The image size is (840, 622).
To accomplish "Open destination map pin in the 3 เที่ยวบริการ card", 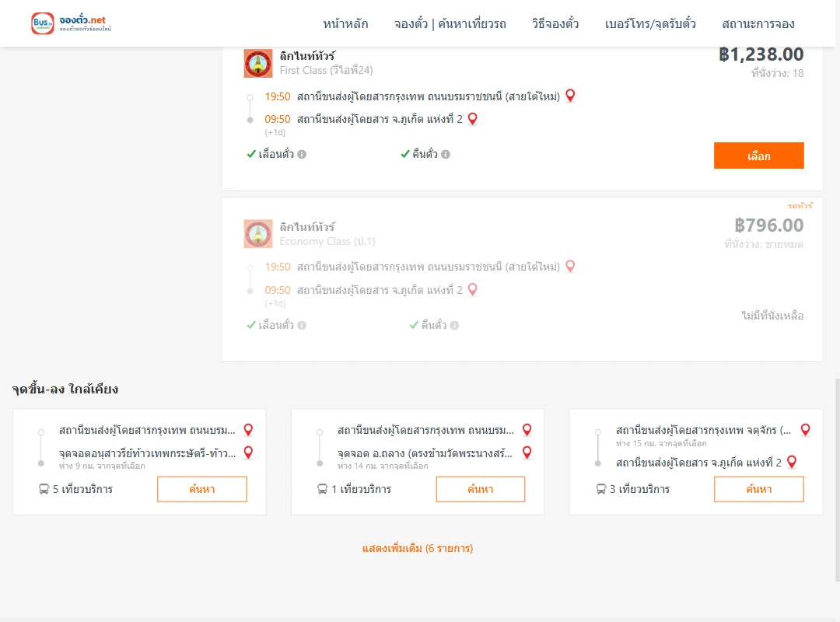I will pyautogui.click(x=792, y=462).
